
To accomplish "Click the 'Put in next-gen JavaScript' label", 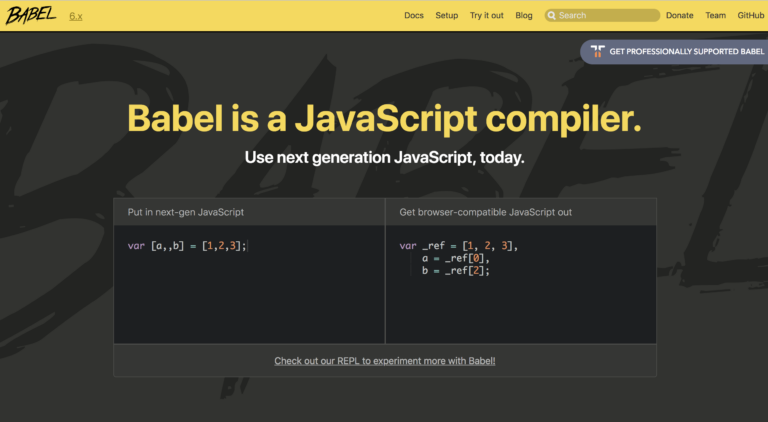I will click(x=186, y=212).
